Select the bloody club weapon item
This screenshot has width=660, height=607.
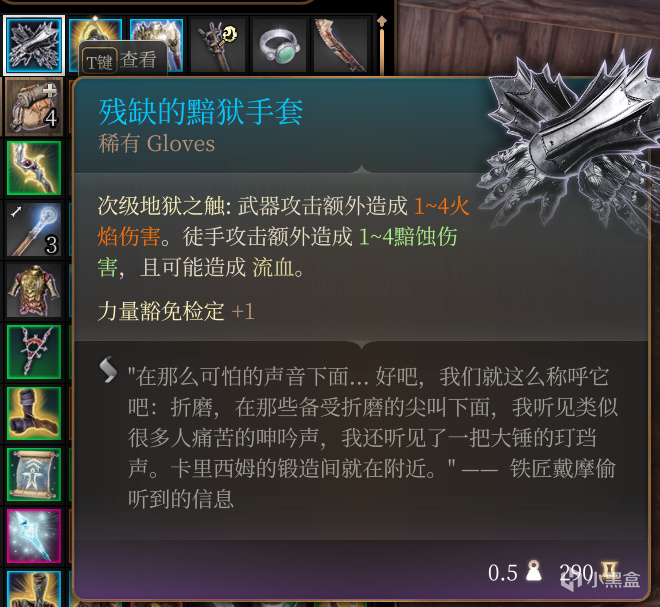(340, 45)
